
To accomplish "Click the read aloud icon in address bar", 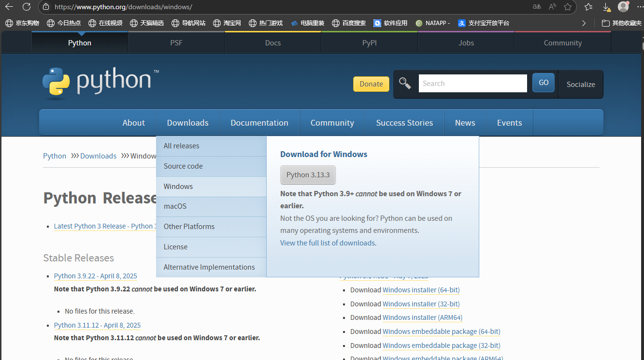I will [552, 7].
